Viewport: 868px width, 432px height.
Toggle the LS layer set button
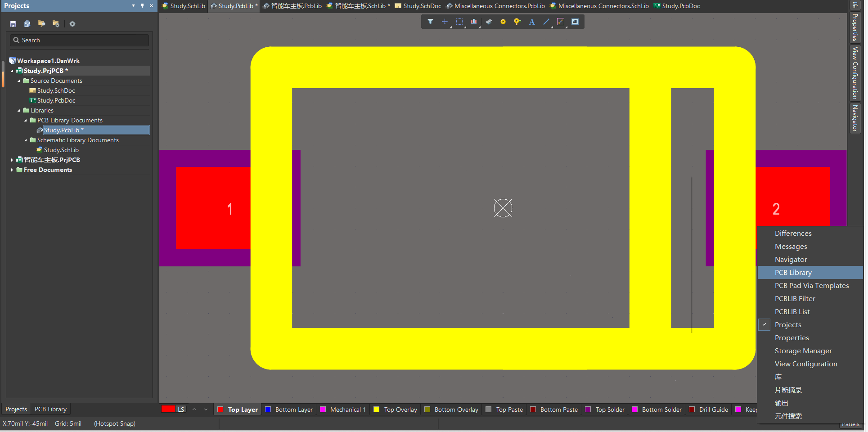point(180,409)
